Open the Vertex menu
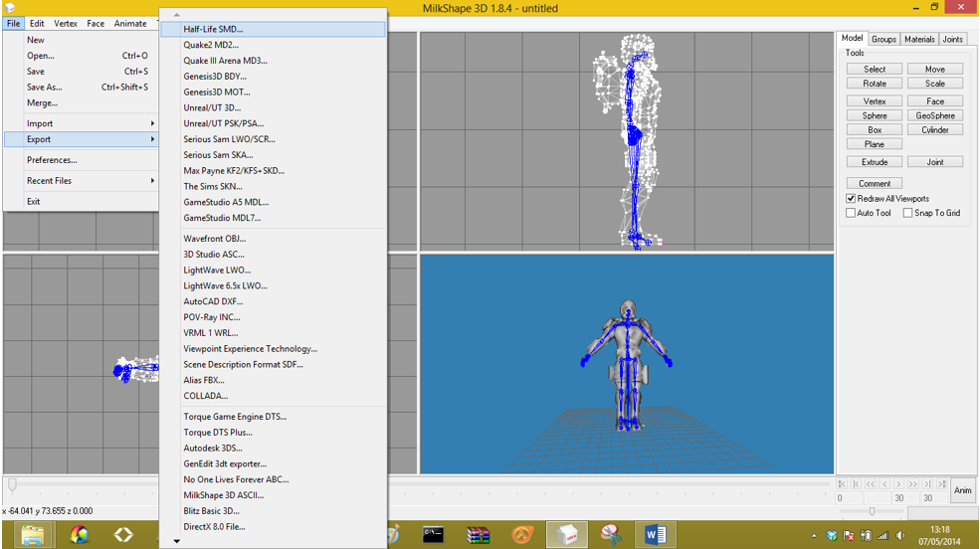Image resolution: width=980 pixels, height=549 pixels. 65,23
